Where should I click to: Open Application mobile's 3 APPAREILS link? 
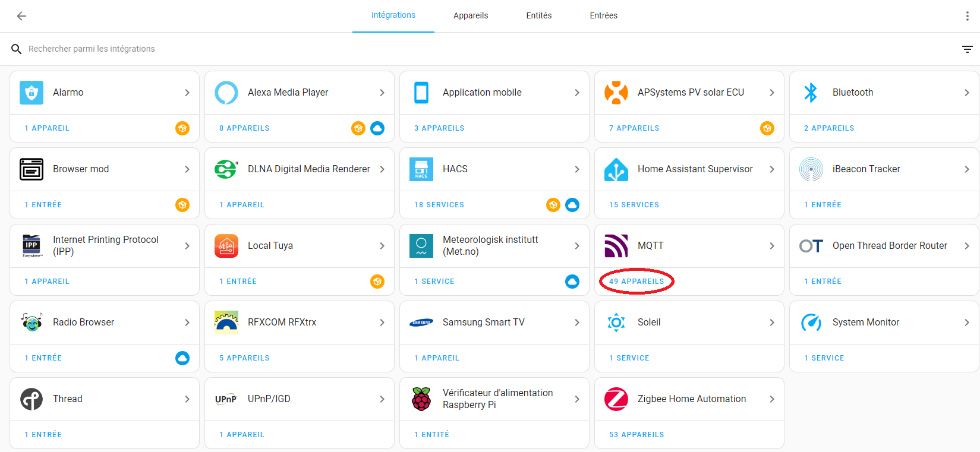pos(439,128)
